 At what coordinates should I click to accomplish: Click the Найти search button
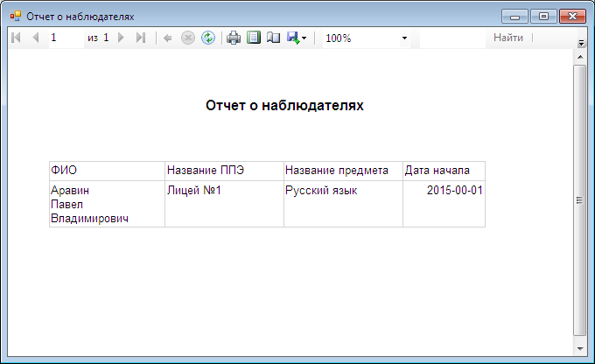(508, 38)
